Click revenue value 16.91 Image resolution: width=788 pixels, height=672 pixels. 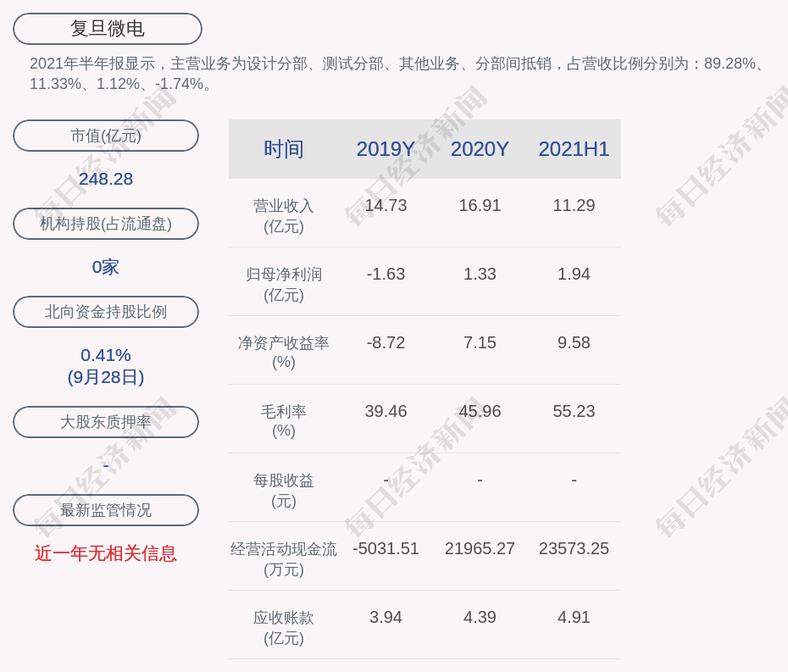click(x=480, y=206)
